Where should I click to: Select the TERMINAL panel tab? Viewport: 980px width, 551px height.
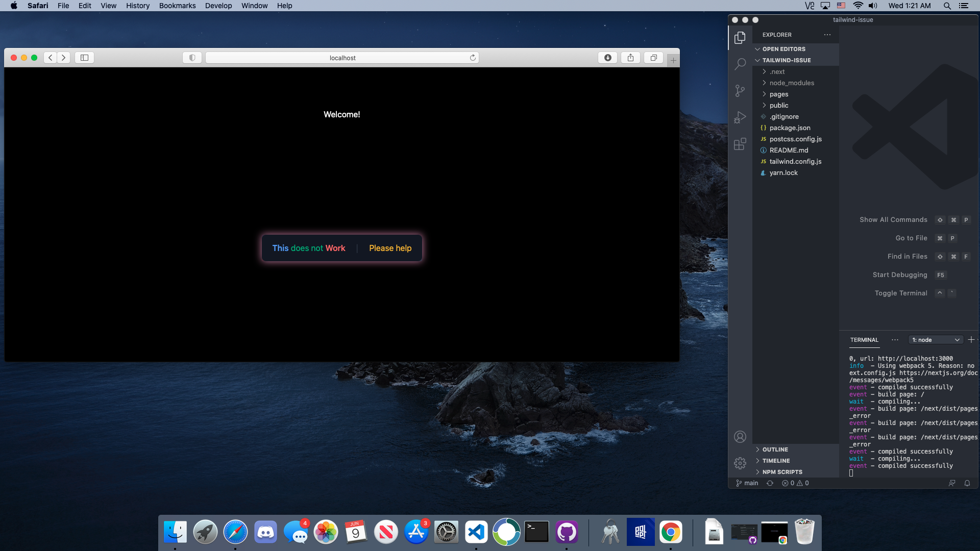pyautogui.click(x=864, y=340)
